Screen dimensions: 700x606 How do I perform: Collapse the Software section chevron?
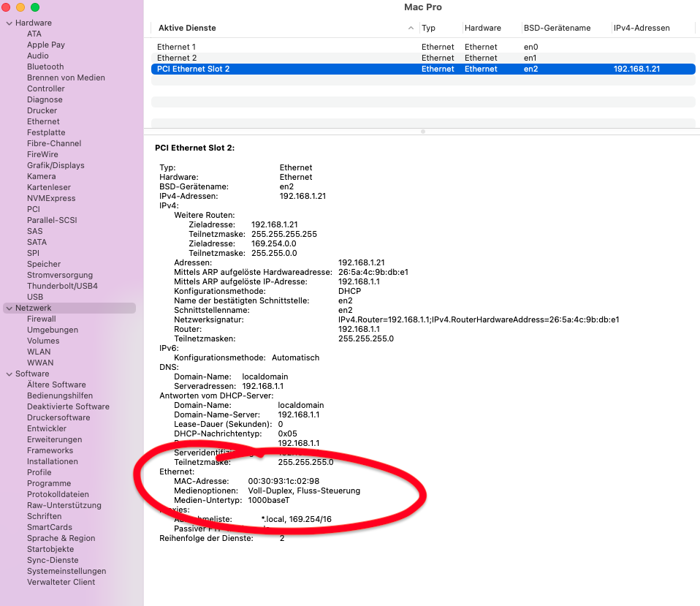click(x=9, y=374)
